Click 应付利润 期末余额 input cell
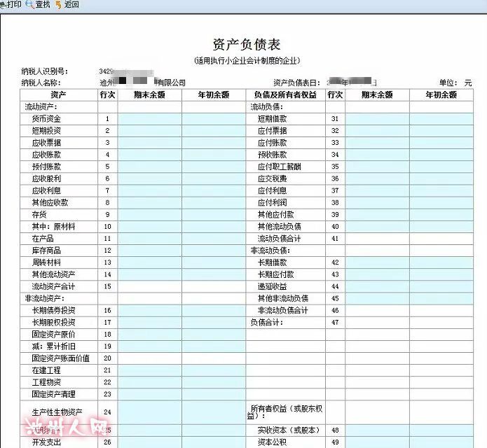Image resolution: width=487 pixels, height=448 pixels. [x=377, y=203]
